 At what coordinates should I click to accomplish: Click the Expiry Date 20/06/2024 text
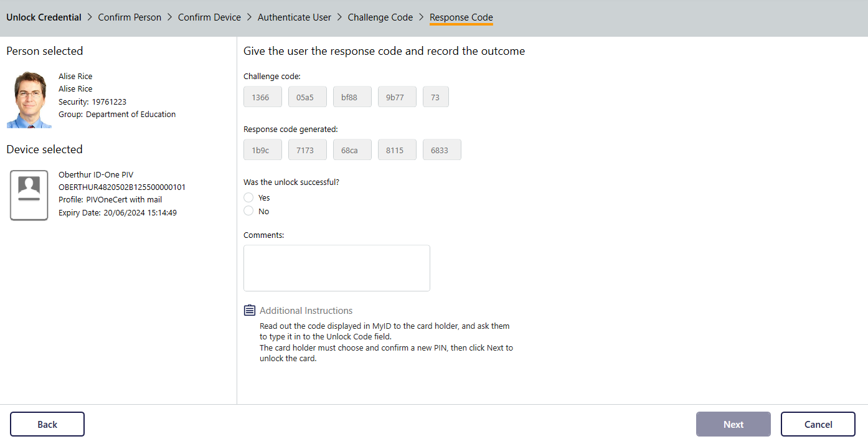pos(118,212)
